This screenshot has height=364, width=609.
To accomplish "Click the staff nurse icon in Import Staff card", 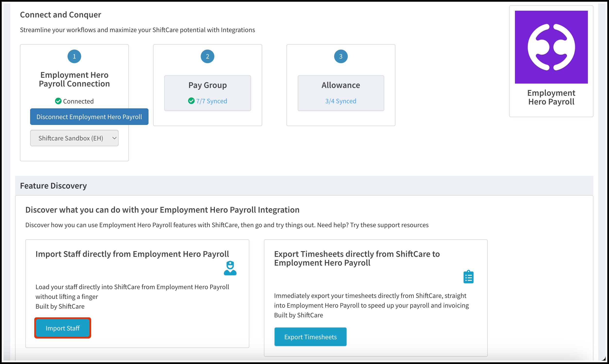I will (x=230, y=268).
